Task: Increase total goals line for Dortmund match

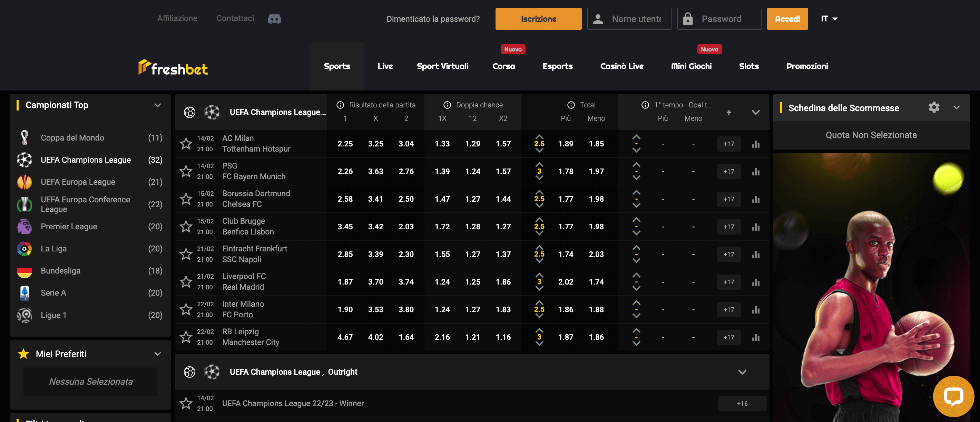Action: click(x=539, y=192)
